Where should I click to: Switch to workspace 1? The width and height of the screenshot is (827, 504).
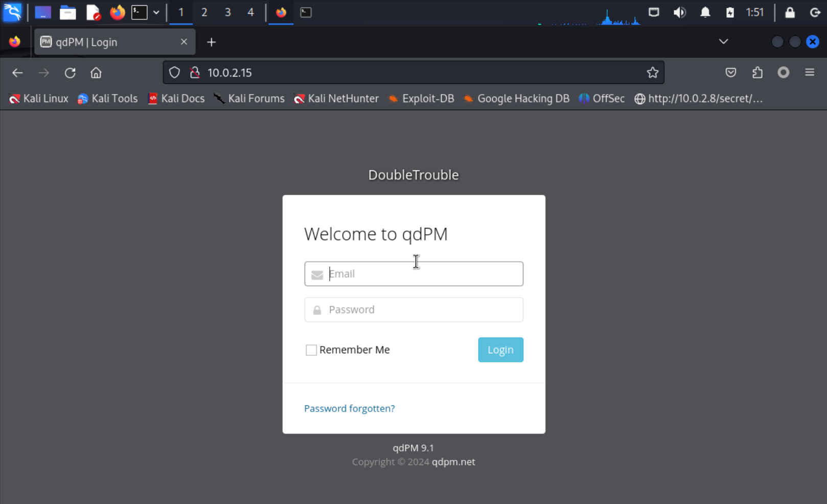[x=181, y=12]
